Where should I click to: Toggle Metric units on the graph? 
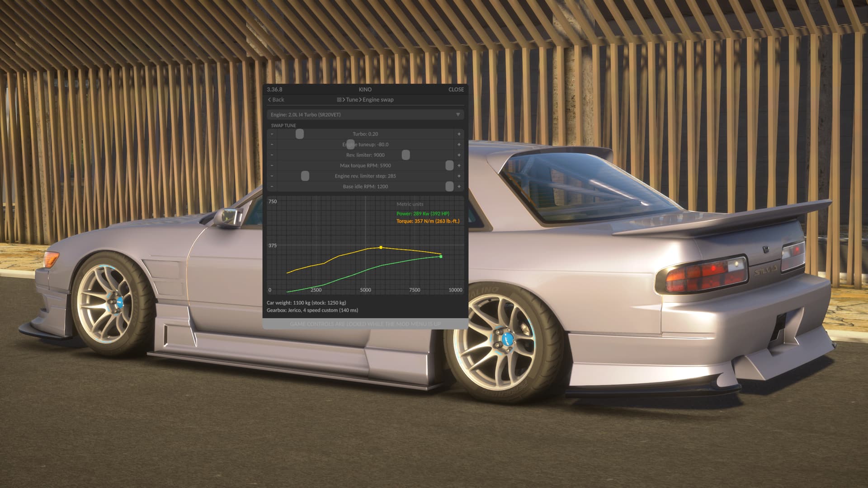pyautogui.click(x=410, y=204)
